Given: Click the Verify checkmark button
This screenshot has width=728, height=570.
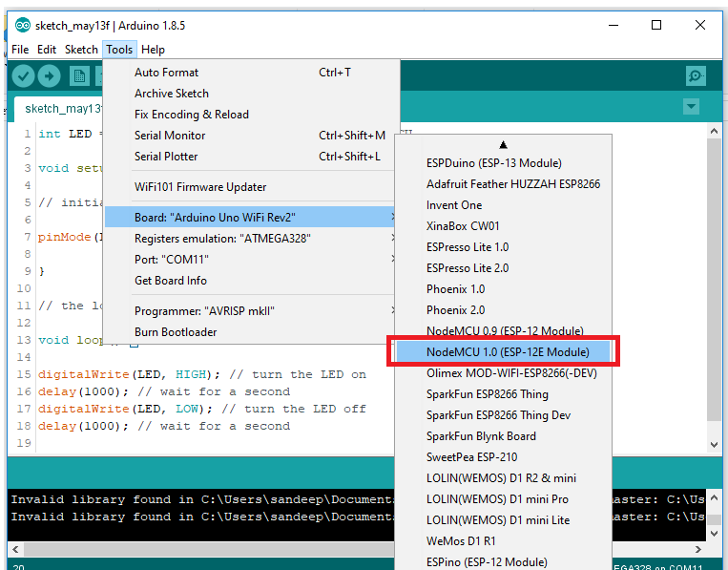Looking at the screenshot, I should [23, 75].
